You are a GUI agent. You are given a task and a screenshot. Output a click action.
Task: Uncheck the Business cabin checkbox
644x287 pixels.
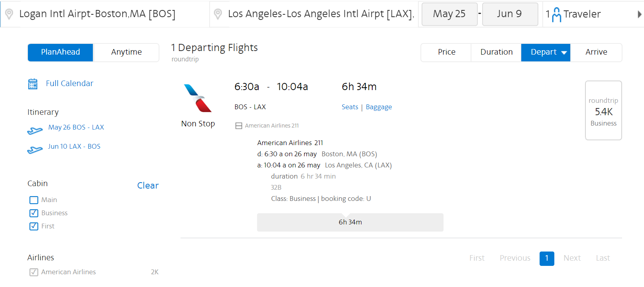click(34, 213)
